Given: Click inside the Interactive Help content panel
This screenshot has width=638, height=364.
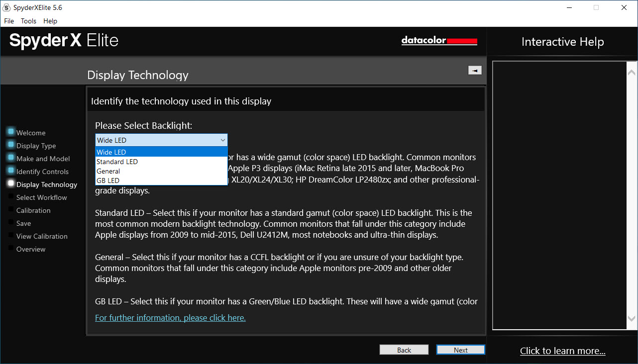Looking at the screenshot, I should (x=560, y=195).
